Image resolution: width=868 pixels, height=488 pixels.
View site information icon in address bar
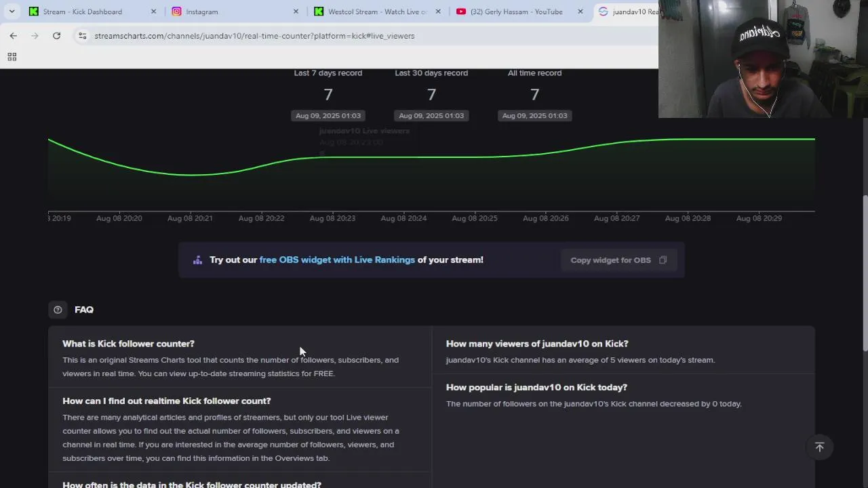[82, 36]
